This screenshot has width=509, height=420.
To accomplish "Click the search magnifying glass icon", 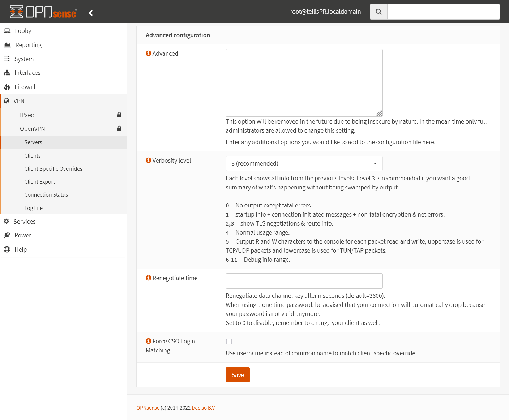I will [378, 12].
